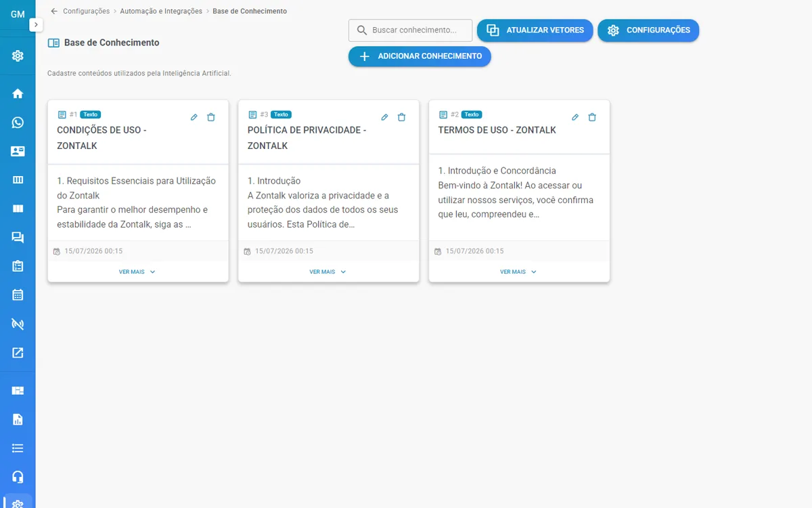This screenshot has height=508, width=812.
Task: Click the Automação e Integrações breadcrumb
Action: pyautogui.click(x=161, y=12)
